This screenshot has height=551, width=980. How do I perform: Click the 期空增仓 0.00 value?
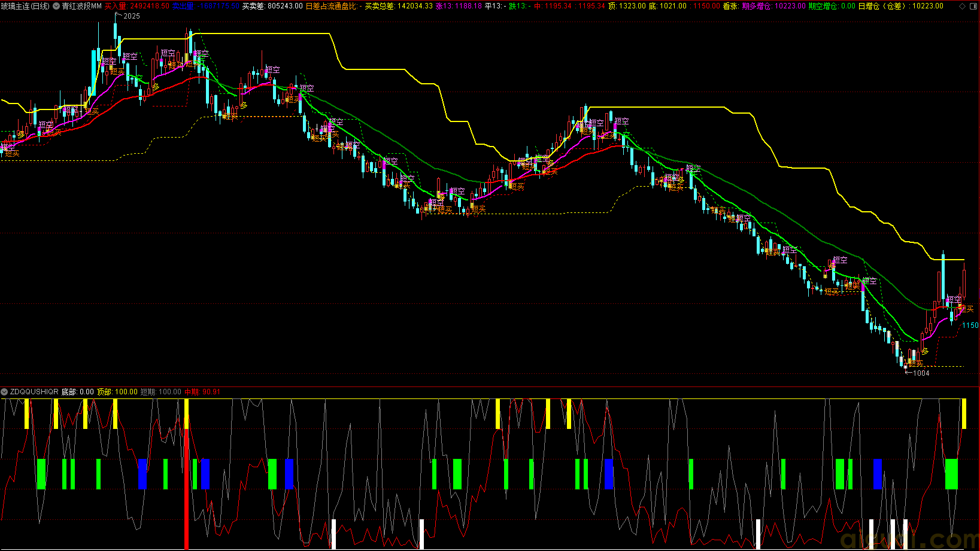click(832, 6)
